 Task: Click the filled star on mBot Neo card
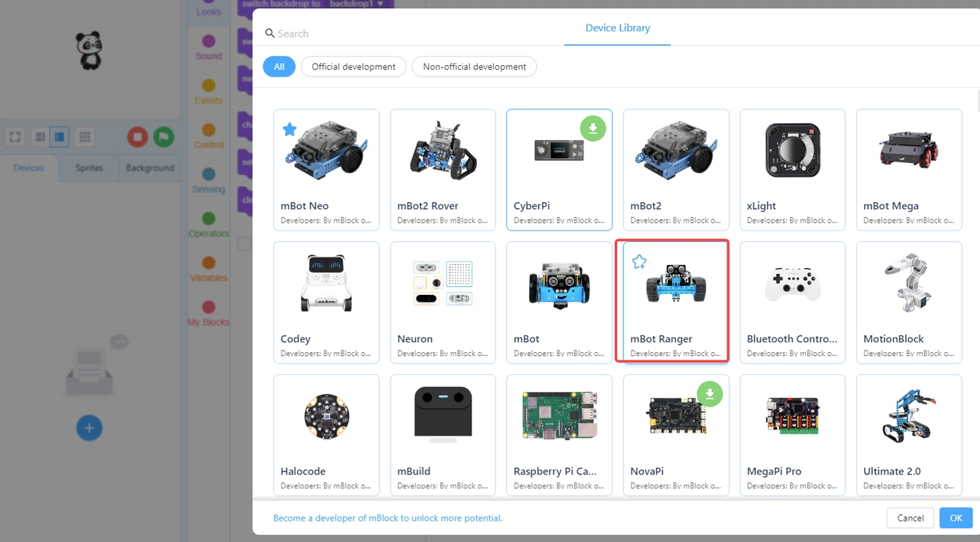pos(289,129)
